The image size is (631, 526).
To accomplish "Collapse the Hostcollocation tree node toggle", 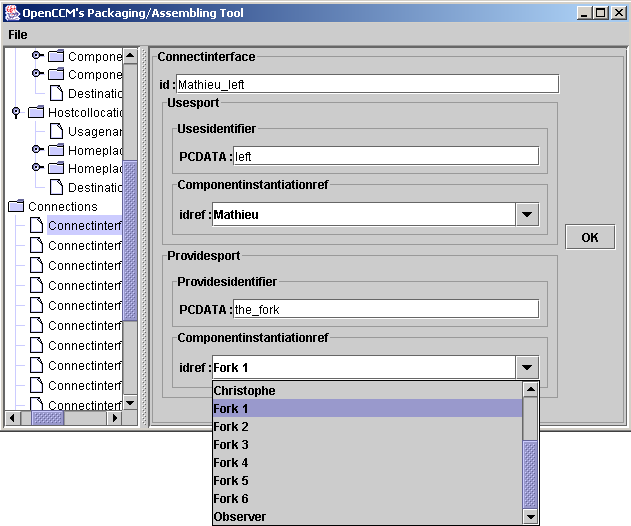I will click(16, 112).
